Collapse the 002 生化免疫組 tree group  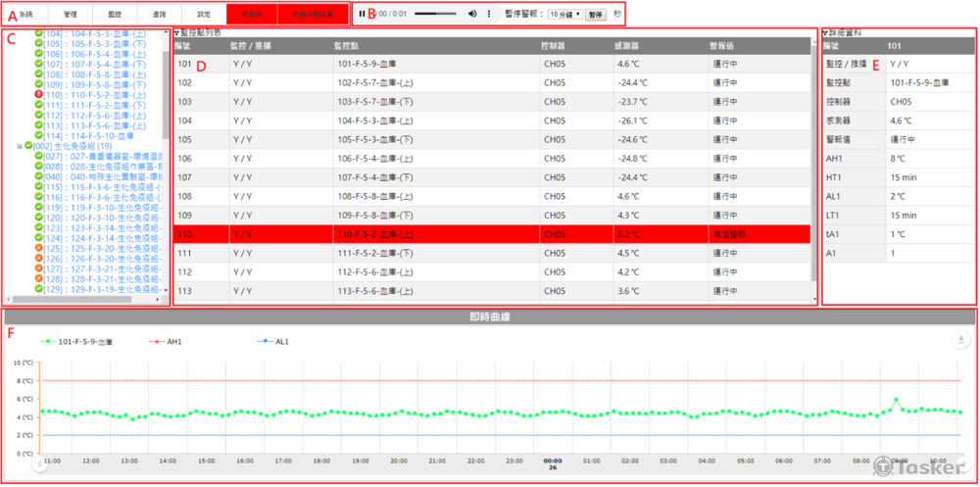(x=19, y=147)
